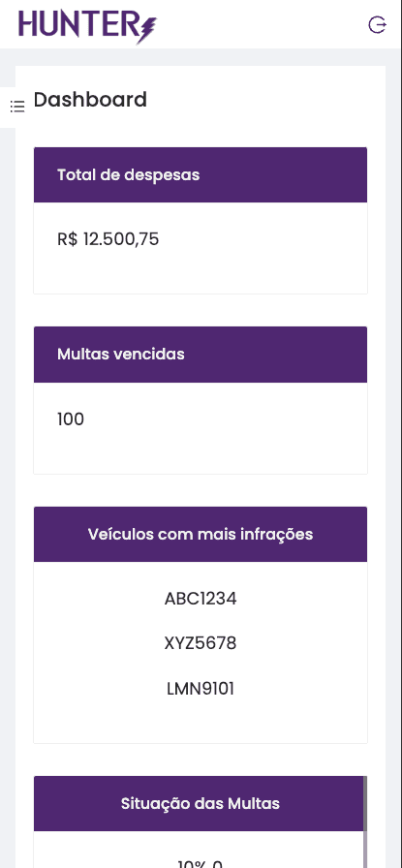
Task: Click the logout icon in the header
Action: coord(377,25)
